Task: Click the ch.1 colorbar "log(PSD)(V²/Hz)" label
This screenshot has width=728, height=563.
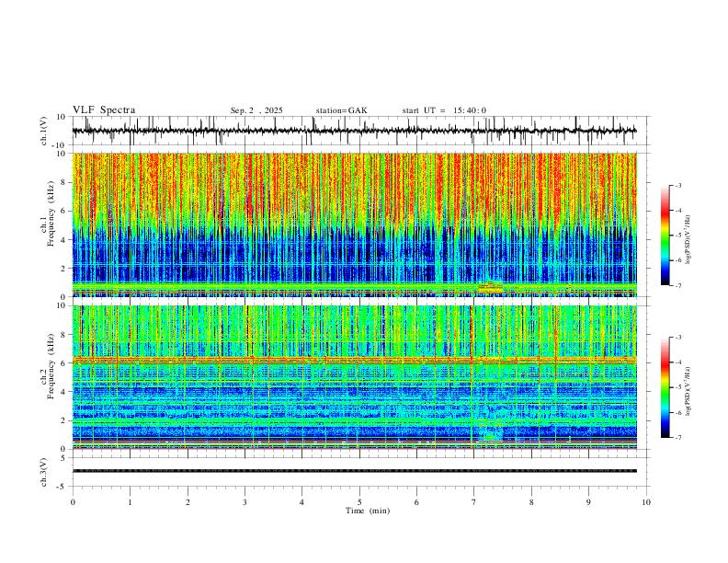Action: [688, 240]
